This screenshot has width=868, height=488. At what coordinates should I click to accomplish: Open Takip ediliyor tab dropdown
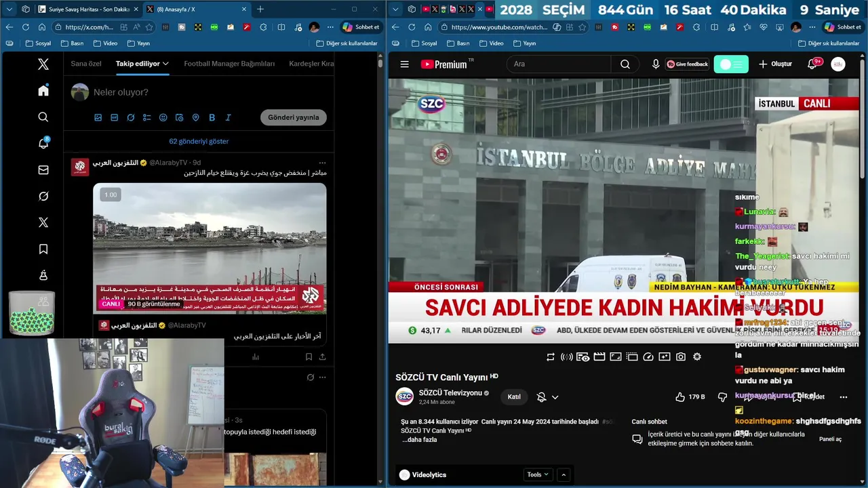pyautogui.click(x=142, y=64)
